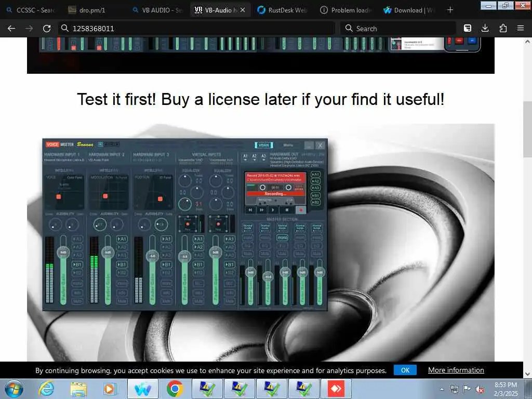
Task: Select the fourth installer shield taskbar item
Action: click(304, 389)
